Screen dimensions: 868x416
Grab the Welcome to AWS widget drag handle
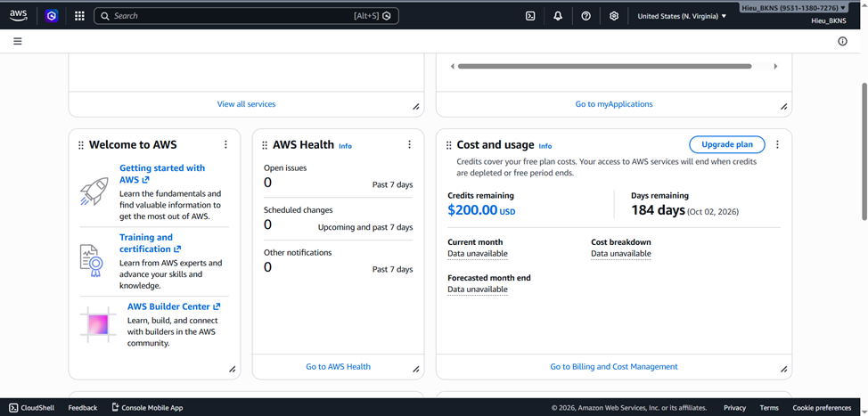click(81, 145)
